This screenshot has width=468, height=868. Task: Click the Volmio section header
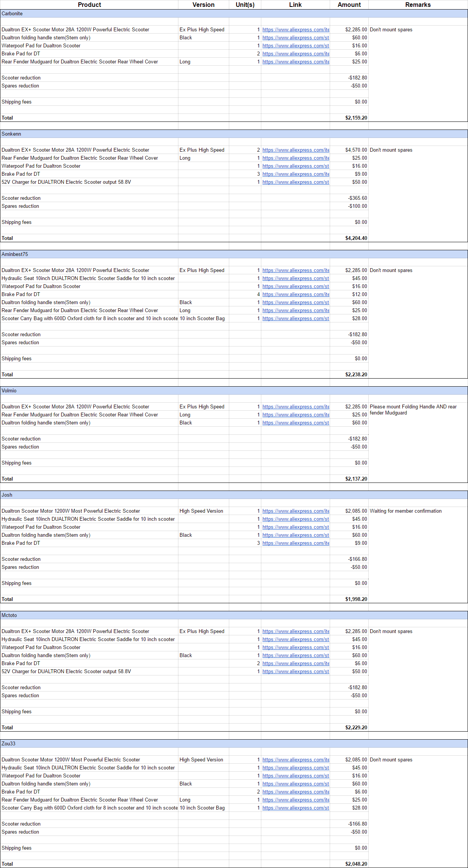pyautogui.click(x=234, y=391)
